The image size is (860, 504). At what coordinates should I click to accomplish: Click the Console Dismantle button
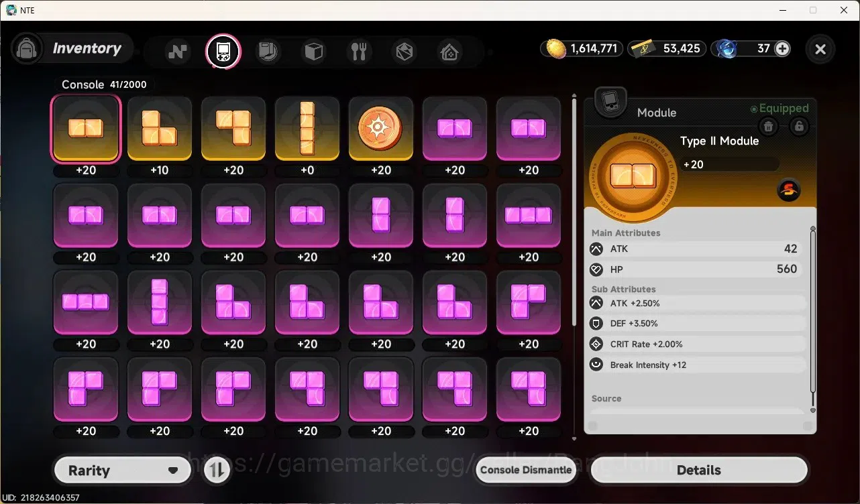click(x=527, y=470)
